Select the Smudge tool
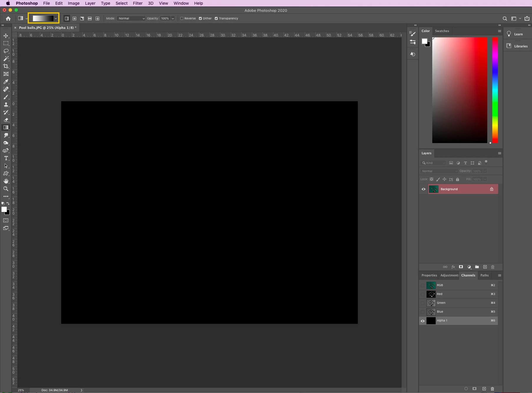532x393 pixels. [x=6, y=135]
